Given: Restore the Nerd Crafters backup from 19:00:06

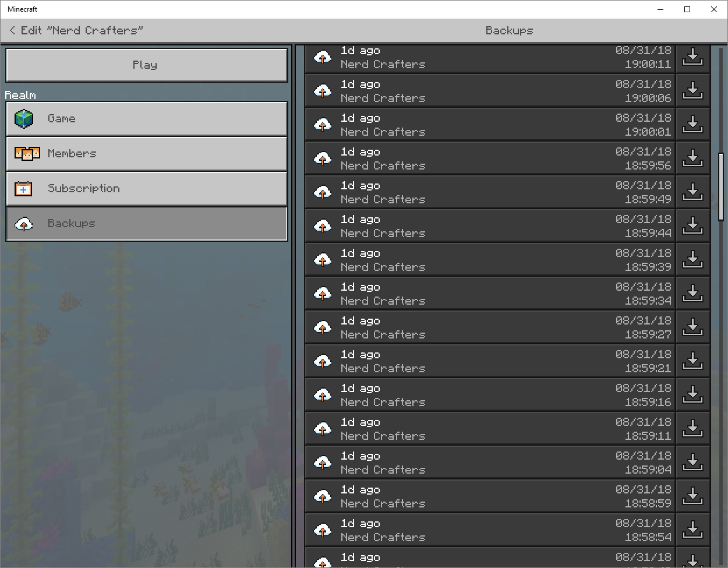Looking at the screenshot, I should pyautogui.click(x=490, y=90).
